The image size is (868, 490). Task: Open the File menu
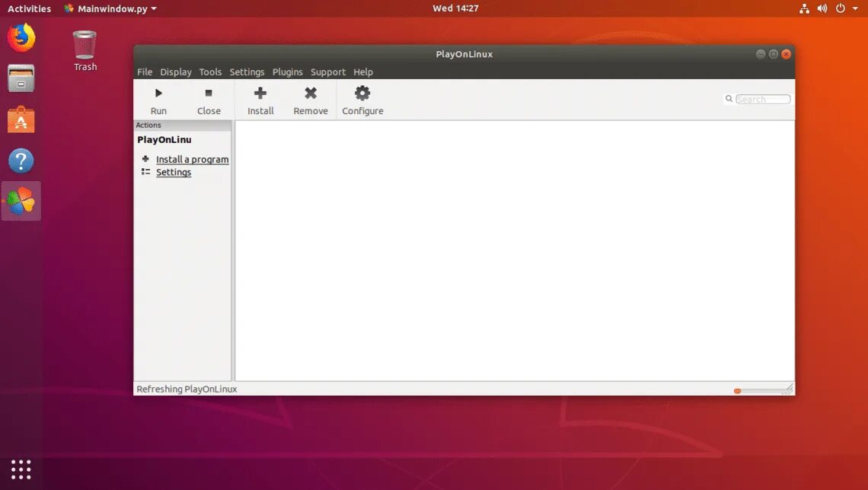(x=145, y=72)
